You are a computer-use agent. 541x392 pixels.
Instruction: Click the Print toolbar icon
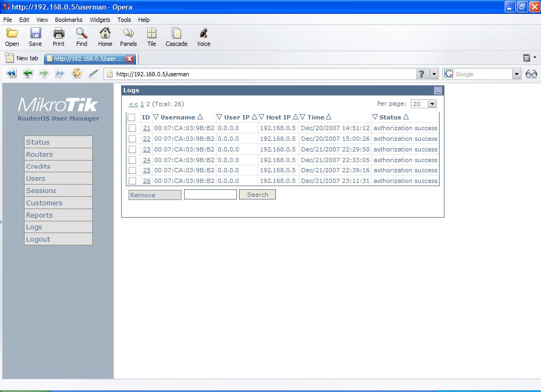pyautogui.click(x=59, y=33)
